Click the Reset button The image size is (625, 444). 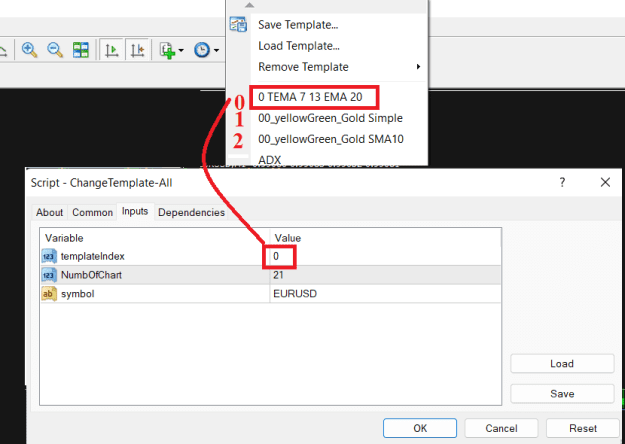[583, 428]
